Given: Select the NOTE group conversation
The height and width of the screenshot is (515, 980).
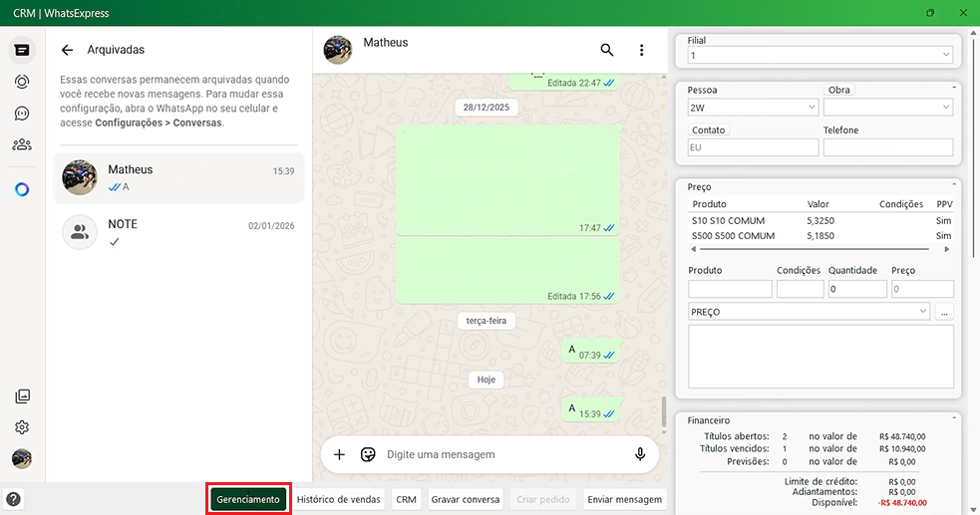Looking at the screenshot, I should click(x=178, y=232).
